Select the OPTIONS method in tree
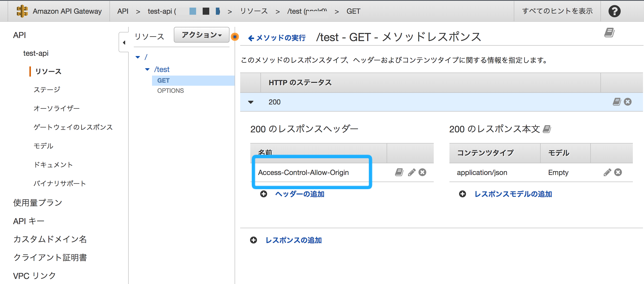Image resolution: width=644 pixels, height=284 pixels. click(170, 91)
